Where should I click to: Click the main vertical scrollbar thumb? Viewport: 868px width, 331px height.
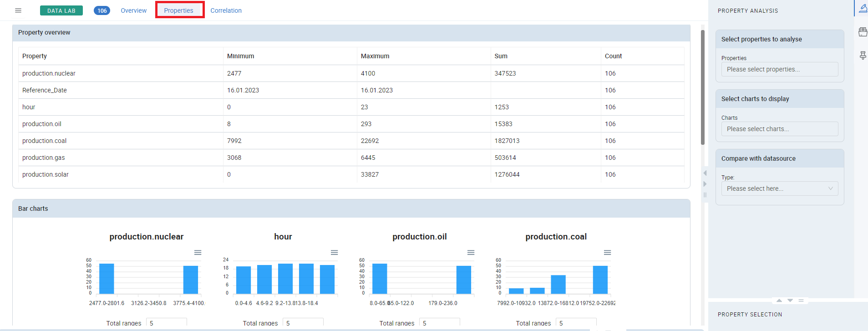click(x=703, y=87)
